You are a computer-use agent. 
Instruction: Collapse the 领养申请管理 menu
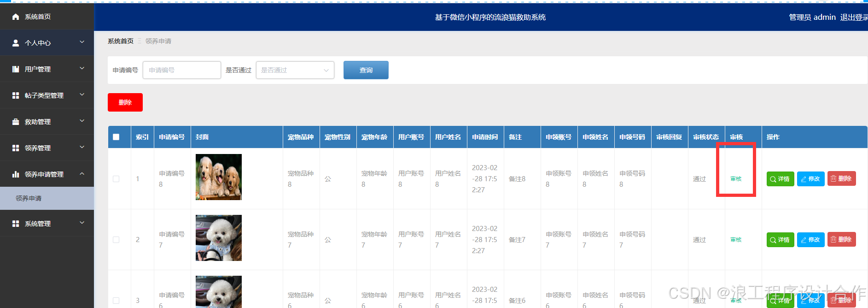point(82,174)
